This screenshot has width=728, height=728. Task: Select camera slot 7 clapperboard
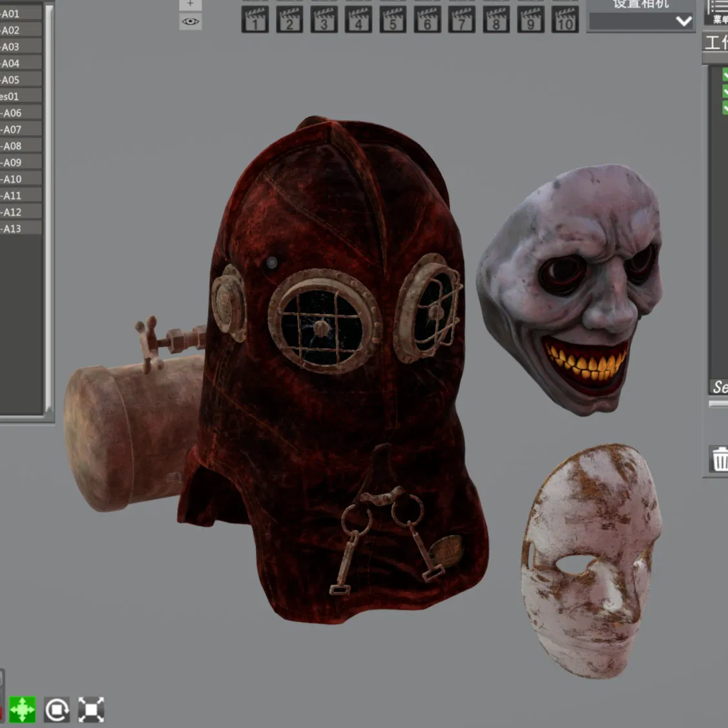461,19
